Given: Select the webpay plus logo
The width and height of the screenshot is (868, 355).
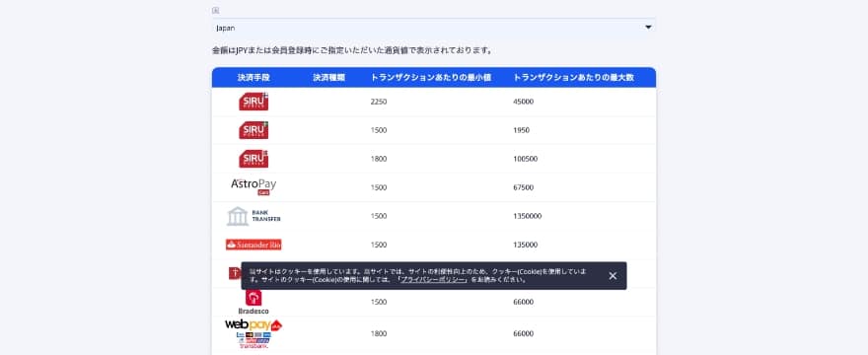Looking at the screenshot, I should point(253,333).
